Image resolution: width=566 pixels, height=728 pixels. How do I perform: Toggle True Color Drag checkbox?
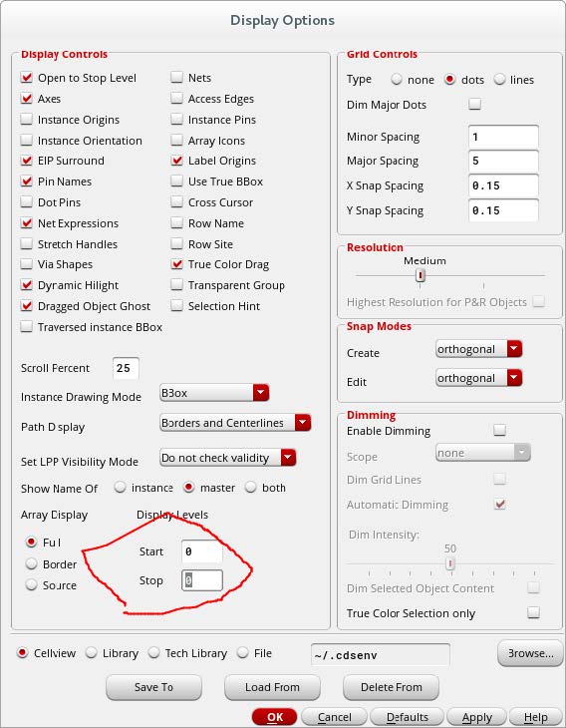click(176, 264)
